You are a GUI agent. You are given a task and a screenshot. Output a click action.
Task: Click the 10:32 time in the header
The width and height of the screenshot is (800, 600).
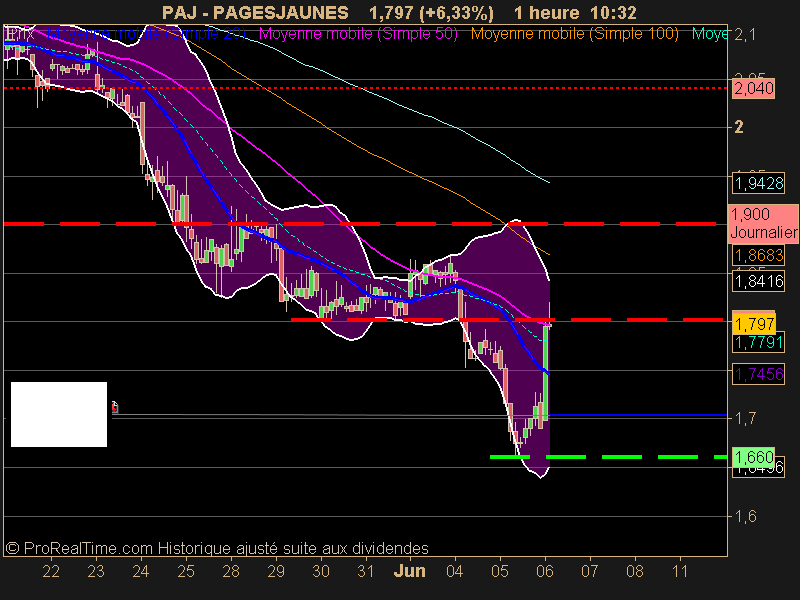(614, 13)
